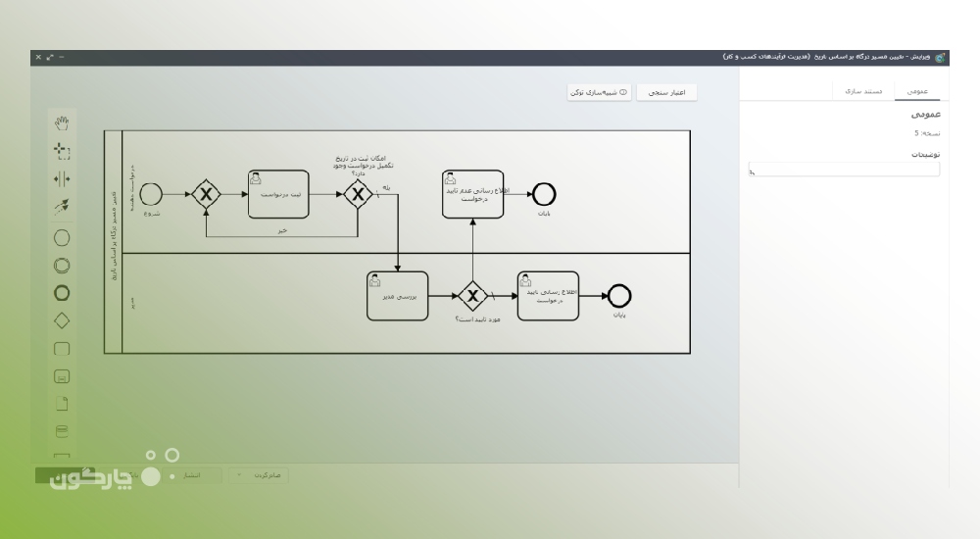The height and width of the screenshot is (539, 980).
Task: Switch to the عمومی tab
Action: coord(918,90)
